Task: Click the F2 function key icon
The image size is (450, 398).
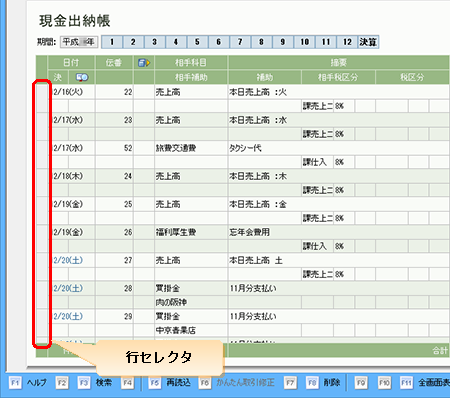Action: tap(62, 383)
